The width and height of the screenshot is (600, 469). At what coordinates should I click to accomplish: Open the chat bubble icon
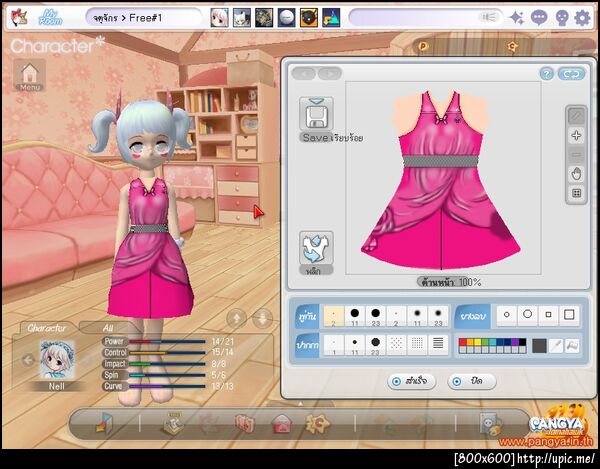539,18
